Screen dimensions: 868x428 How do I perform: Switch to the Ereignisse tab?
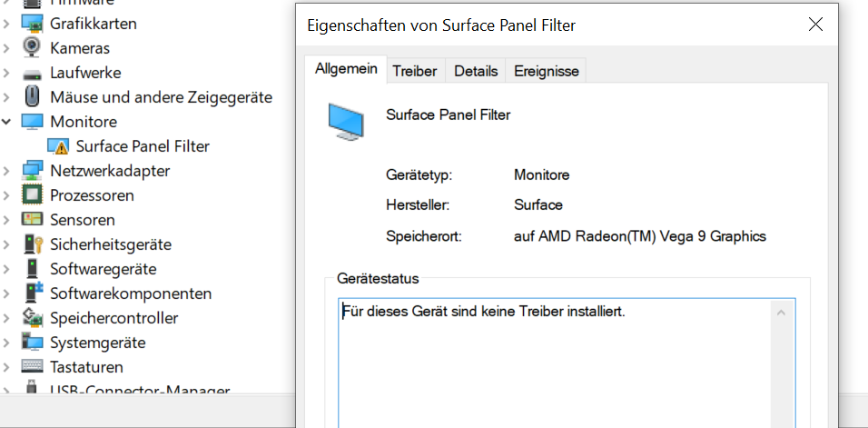[x=547, y=71]
